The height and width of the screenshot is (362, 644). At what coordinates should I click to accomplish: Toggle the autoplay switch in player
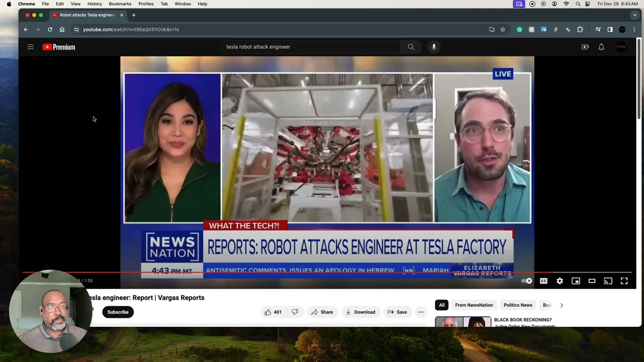(527, 281)
